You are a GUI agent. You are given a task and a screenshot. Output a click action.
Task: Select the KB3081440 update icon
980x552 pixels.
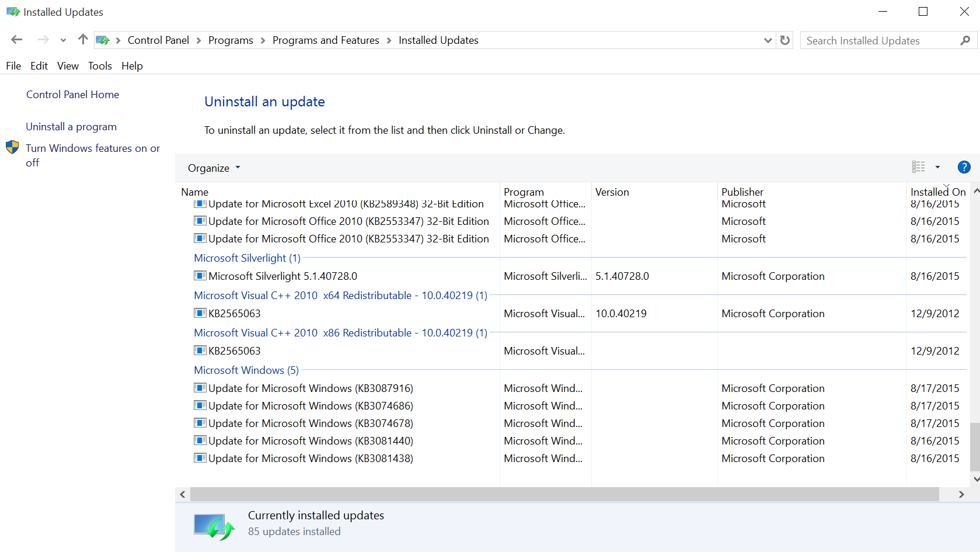pyautogui.click(x=200, y=440)
